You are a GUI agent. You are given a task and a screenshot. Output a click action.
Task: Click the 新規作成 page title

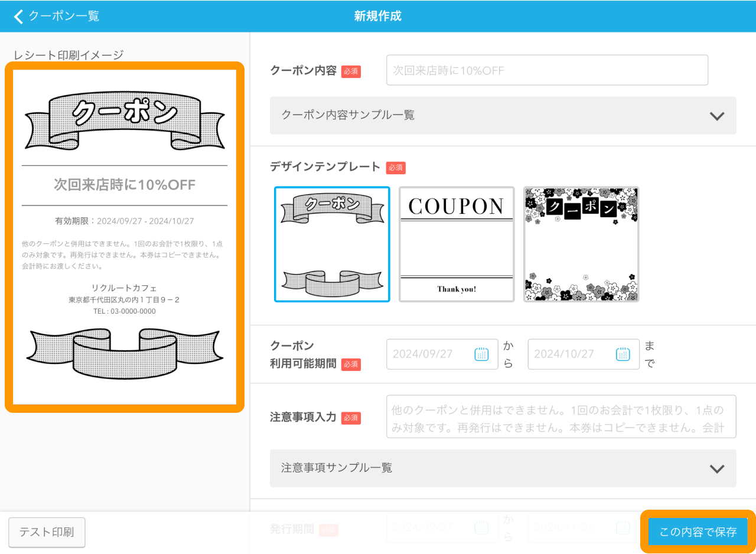(378, 16)
